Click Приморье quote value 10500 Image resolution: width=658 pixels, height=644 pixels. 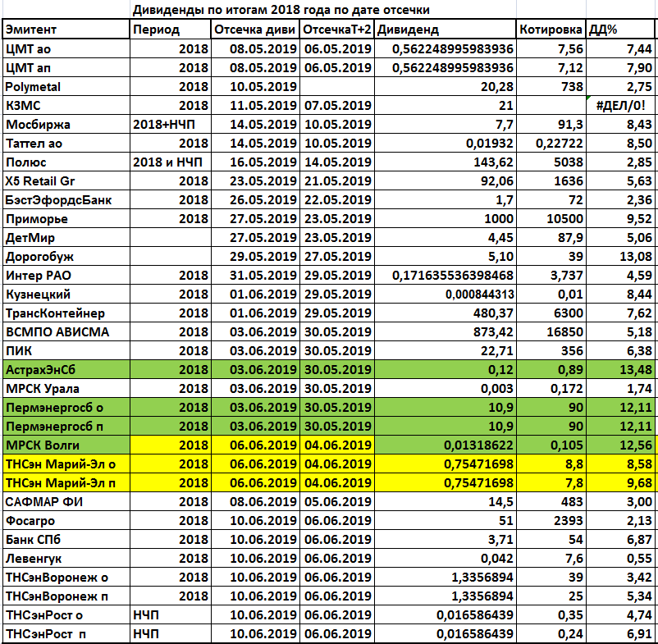(x=551, y=218)
